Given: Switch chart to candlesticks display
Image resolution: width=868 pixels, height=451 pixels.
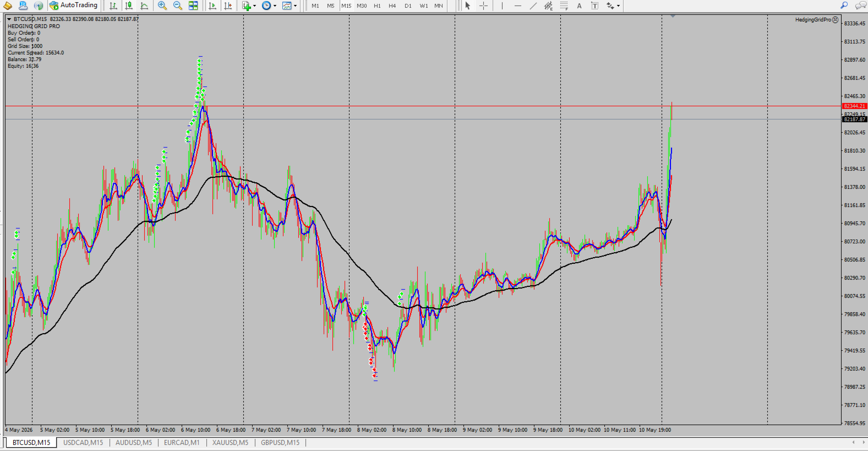Looking at the screenshot, I should (129, 6).
